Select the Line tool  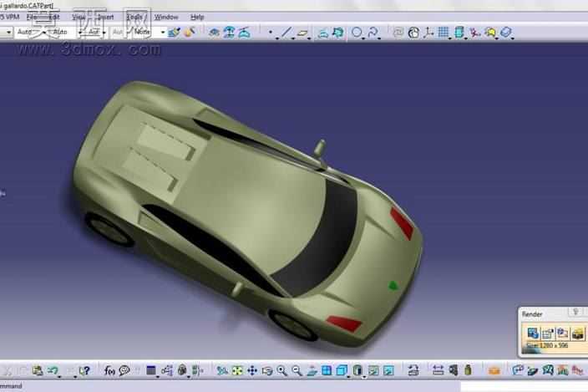coord(286,33)
